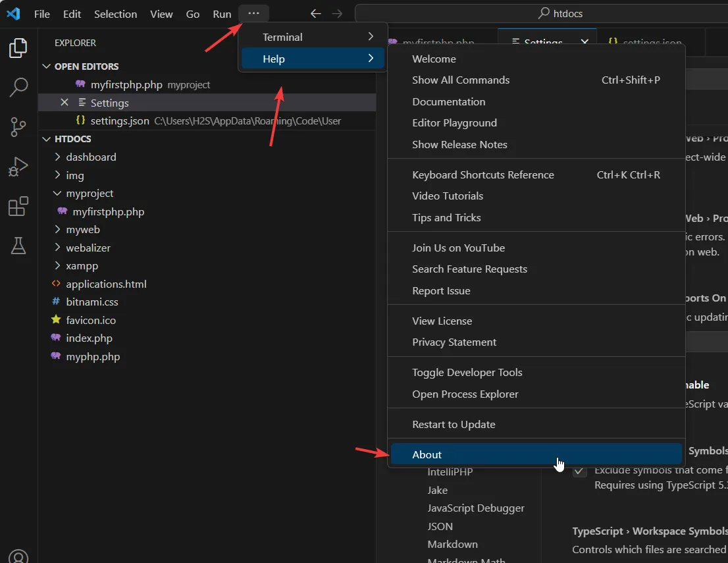
Task: Click PHP icon of myphp.php file
Action: [x=56, y=356]
